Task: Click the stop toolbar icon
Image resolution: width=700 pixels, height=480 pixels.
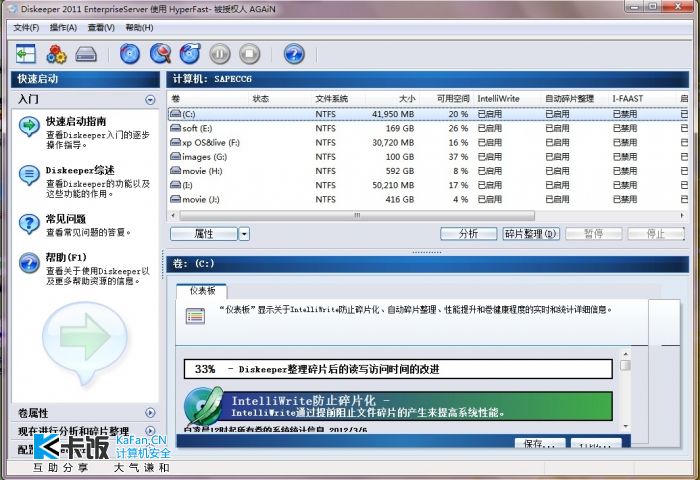Action: pyautogui.click(x=250, y=54)
